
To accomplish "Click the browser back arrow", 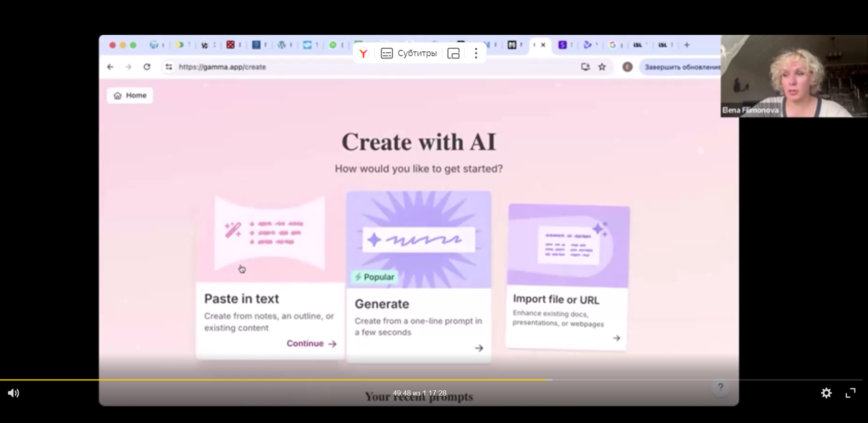I will pos(110,67).
